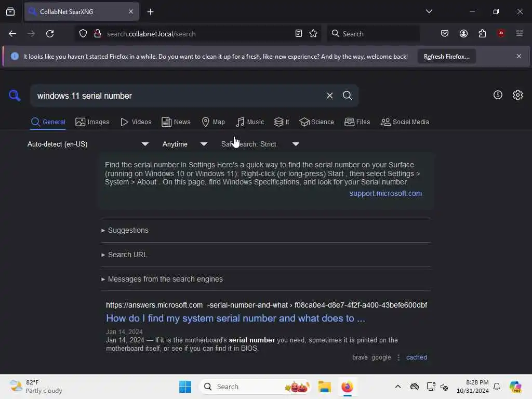The width and height of the screenshot is (532, 399).
Task: Click the uBlock Origin icon
Action: coord(501,33)
